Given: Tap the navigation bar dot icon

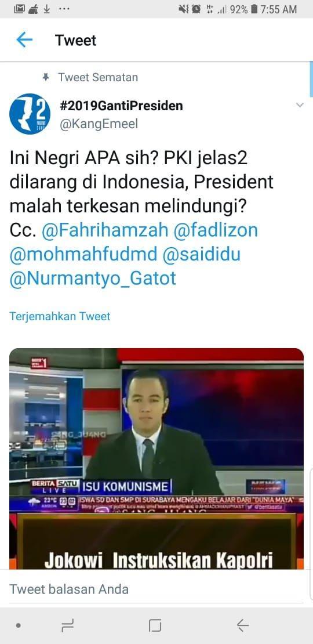Looking at the screenshot, I should tap(19, 625).
